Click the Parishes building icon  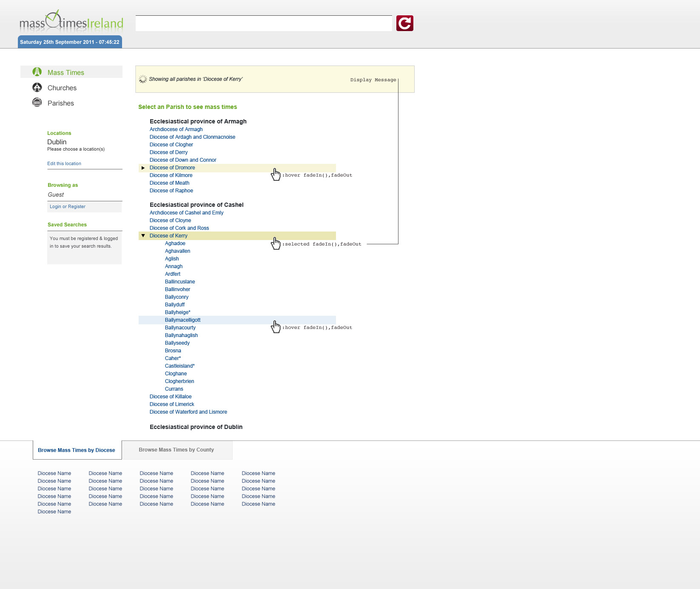(37, 103)
